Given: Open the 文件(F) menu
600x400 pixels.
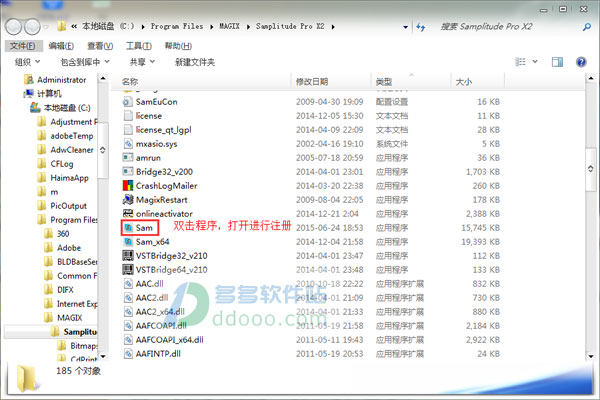Looking at the screenshot, I should pyautogui.click(x=23, y=46).
